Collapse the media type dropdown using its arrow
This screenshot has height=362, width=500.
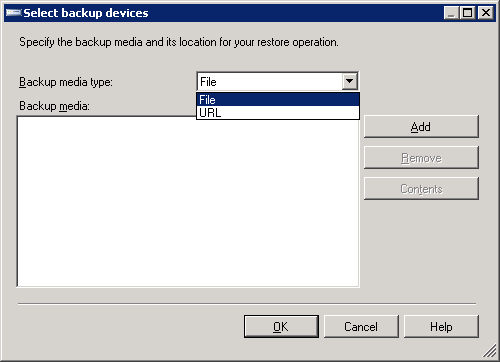click(x=349, y=81)
